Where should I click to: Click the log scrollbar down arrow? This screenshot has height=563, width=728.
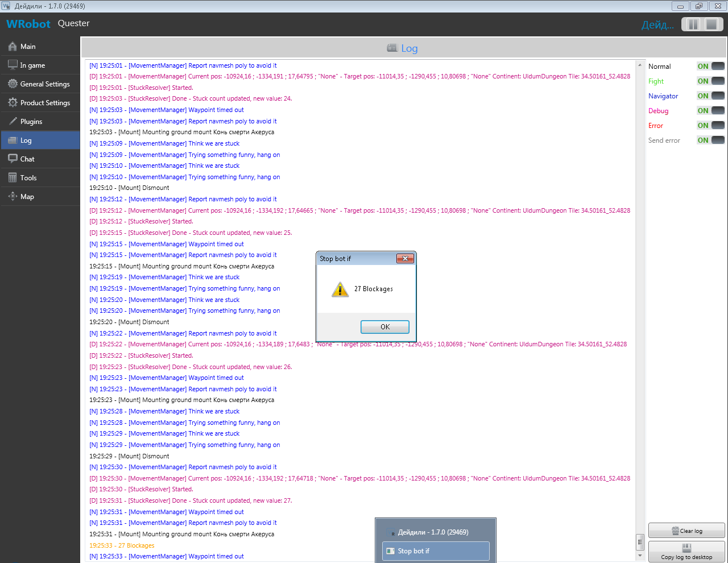coord(640,556)
